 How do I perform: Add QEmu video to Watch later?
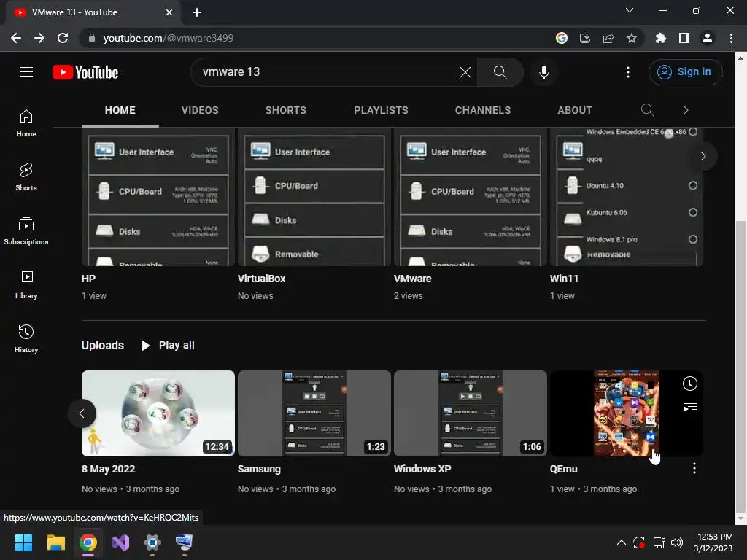coord(689,384)
